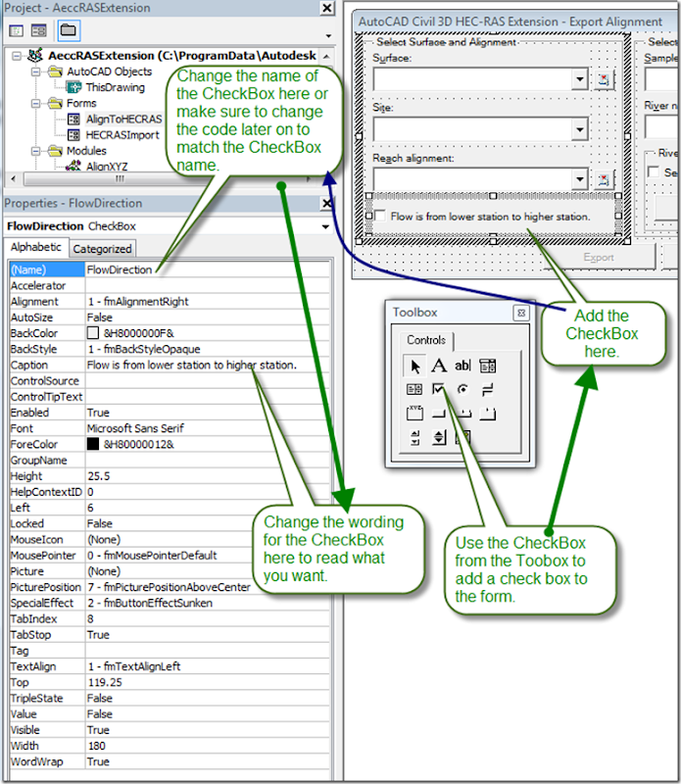Screen dimensions: 681x784
Task: Close the Project explorer pane
Action: pos(327,8)
